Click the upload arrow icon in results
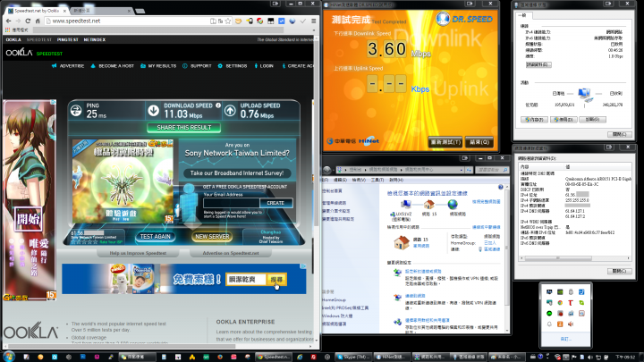644x362 pixels. (230, 111)
